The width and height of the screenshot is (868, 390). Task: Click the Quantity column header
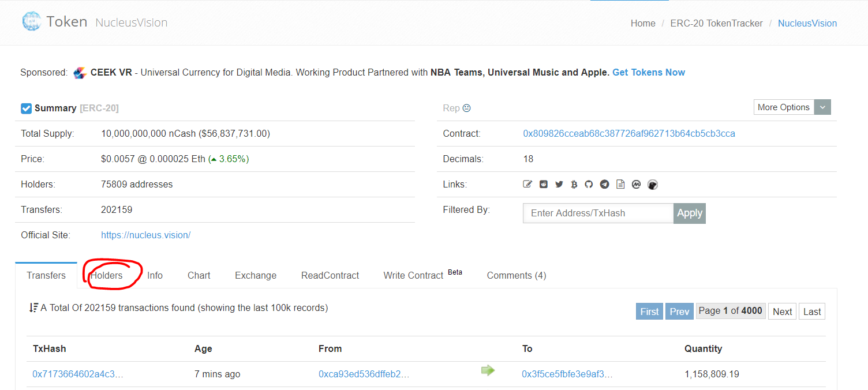point(703,348)
